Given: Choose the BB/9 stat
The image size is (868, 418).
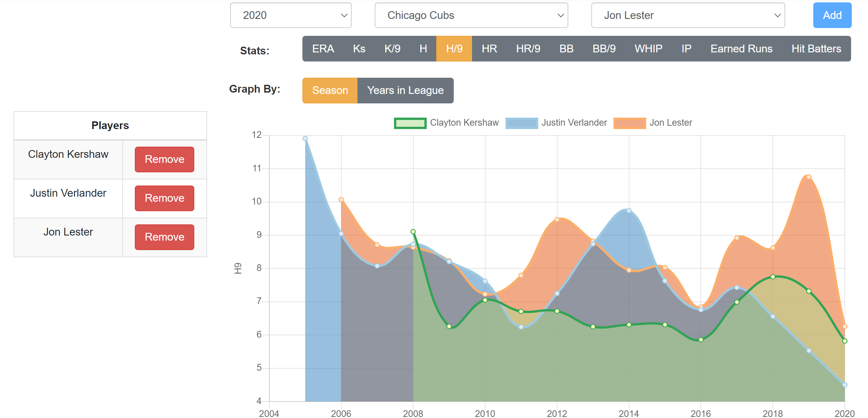Looking at the screenshot, I should click(x=604, y=49).
